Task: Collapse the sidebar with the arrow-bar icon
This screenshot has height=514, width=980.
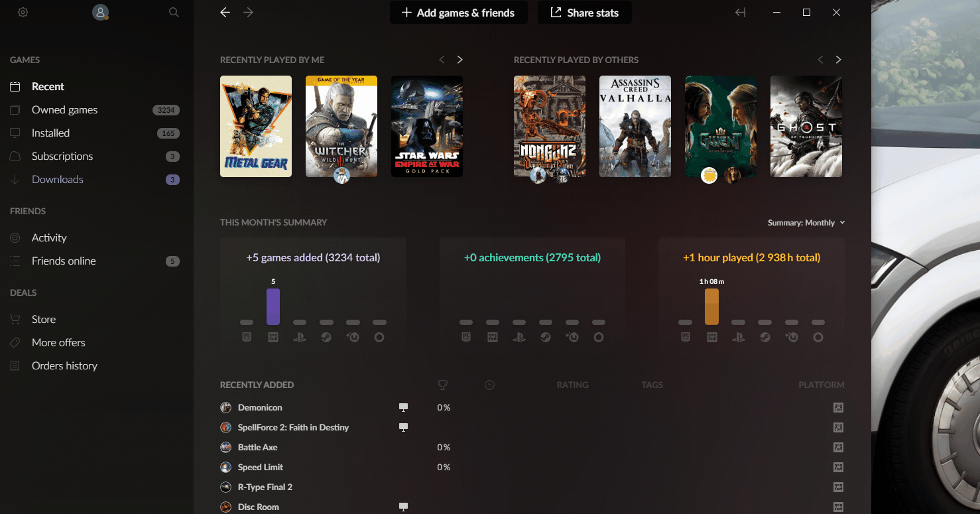Action: (x=741, y=13)
